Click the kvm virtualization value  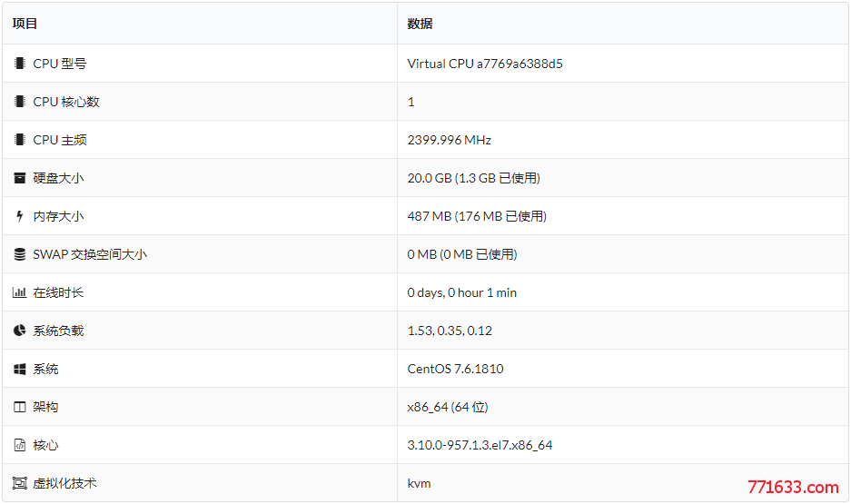(419, 483)
